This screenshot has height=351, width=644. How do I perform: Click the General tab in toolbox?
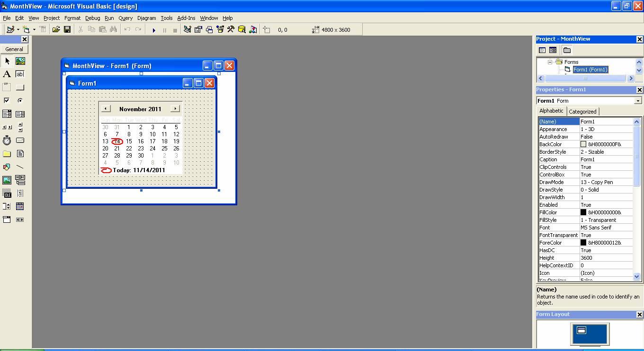(14, 49)
